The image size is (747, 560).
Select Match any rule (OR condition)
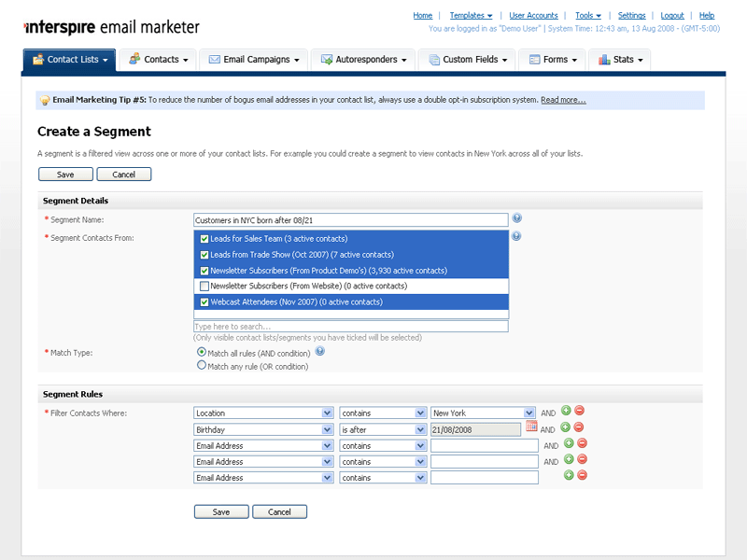202,365
